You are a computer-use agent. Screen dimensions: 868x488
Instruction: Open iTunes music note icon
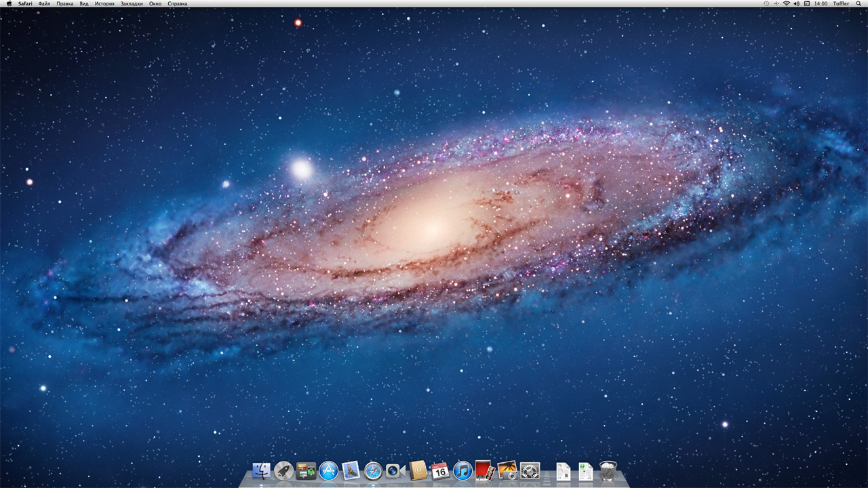coord(462,470)
